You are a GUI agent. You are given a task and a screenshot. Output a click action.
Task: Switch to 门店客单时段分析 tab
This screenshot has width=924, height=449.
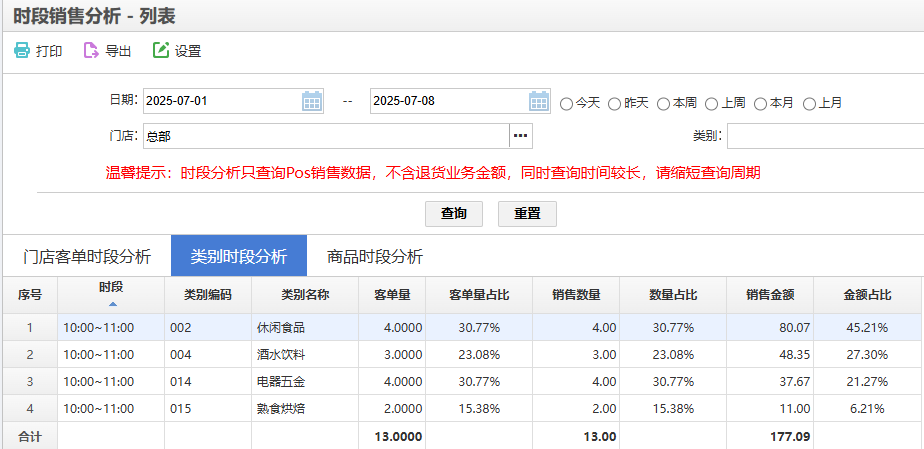87,256
